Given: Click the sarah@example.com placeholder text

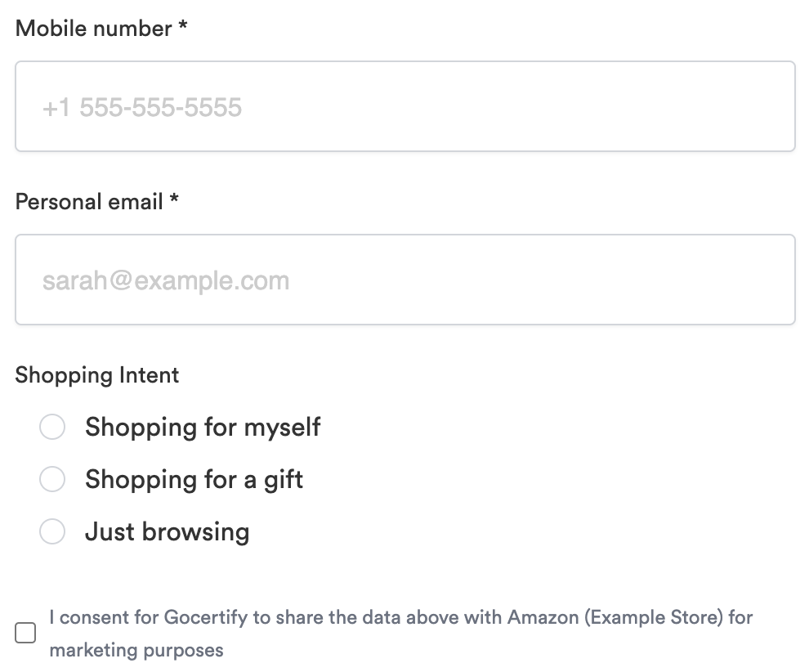Looking at the screenshot, I should coord(166,281).
